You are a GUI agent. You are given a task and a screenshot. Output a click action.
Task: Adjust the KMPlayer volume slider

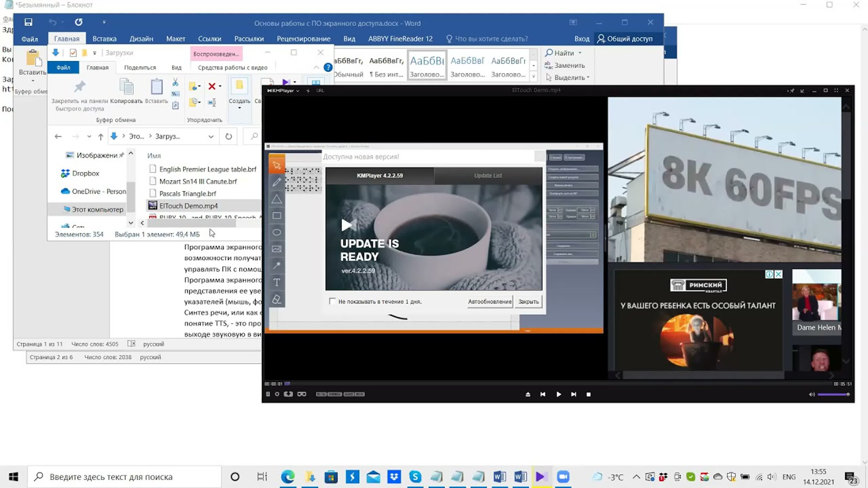(x=833, y=394)
